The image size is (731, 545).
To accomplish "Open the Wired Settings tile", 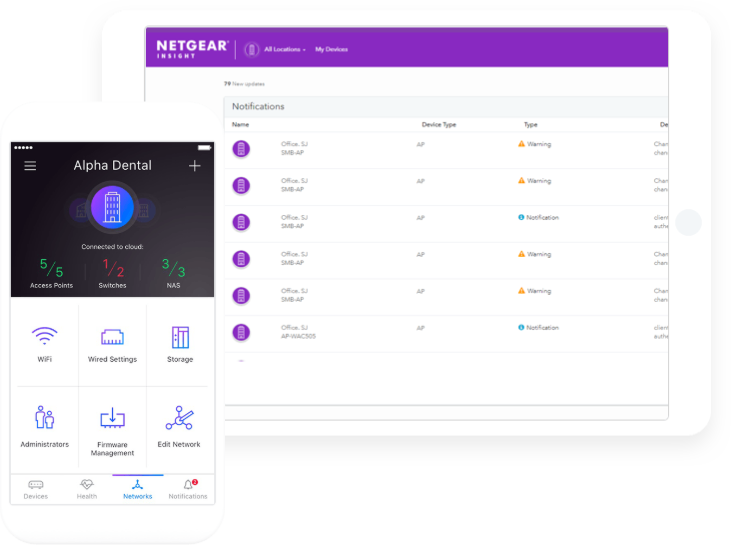I will (112, 345).
